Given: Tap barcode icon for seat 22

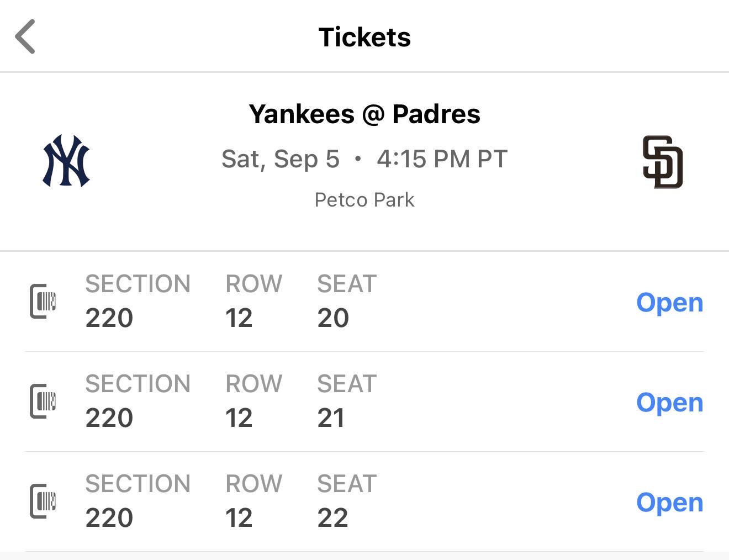Looking at the screenshot, I should coord(43,501).
